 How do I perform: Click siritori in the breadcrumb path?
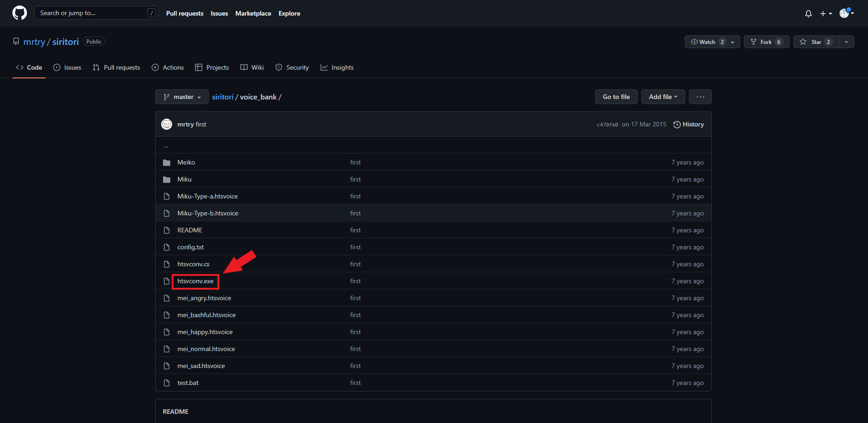pyautogui.click(x=222, y=97)
